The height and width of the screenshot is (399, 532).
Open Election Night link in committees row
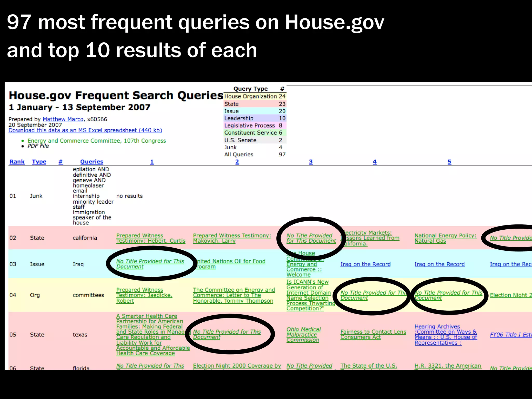(511, 295)
